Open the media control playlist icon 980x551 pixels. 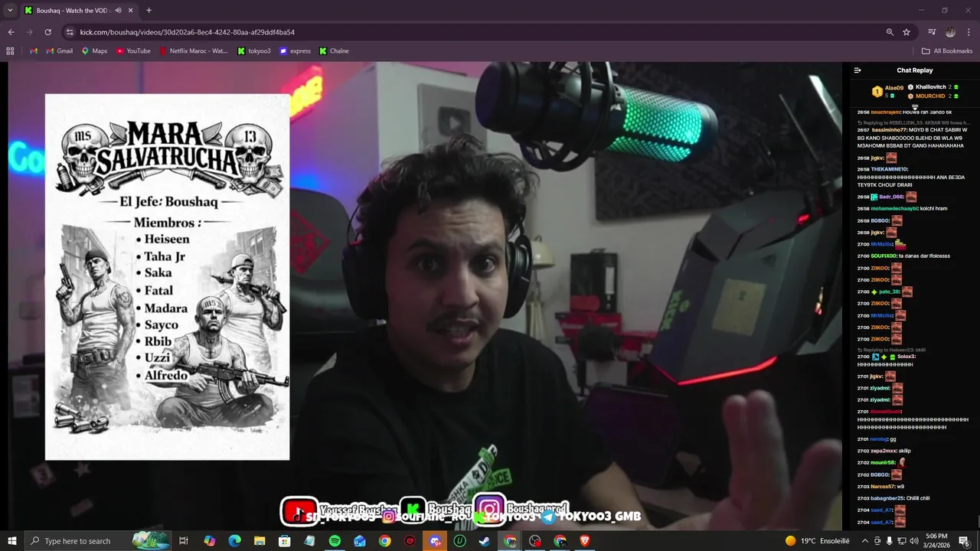point(932,32)
